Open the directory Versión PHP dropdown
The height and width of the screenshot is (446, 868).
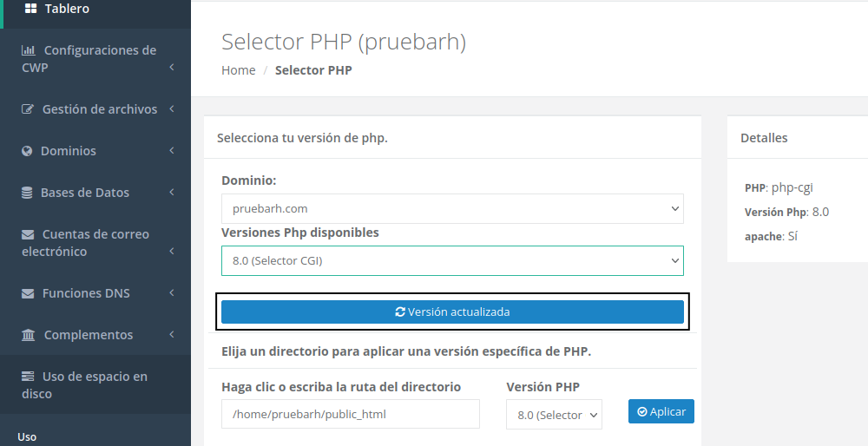click(x=554, y=415)
